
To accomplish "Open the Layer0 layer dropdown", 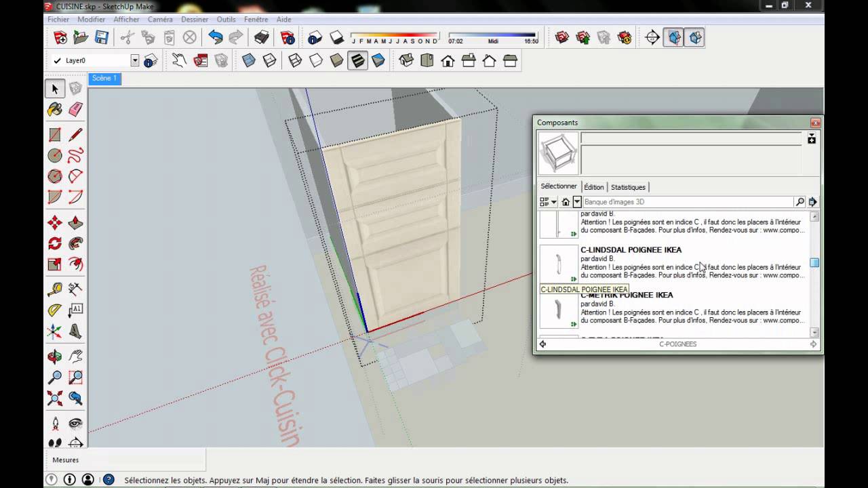I will pos(135,60).
